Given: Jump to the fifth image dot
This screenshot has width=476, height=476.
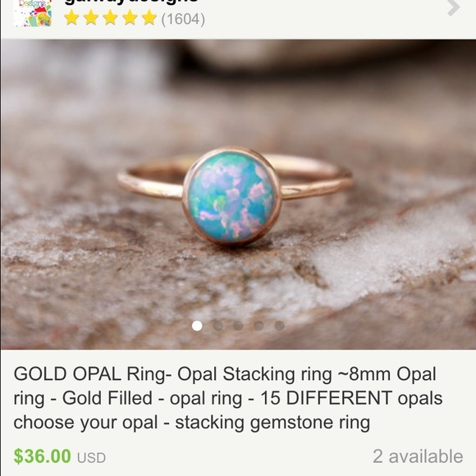Looking at the screenshot, I should pos(279,326).
